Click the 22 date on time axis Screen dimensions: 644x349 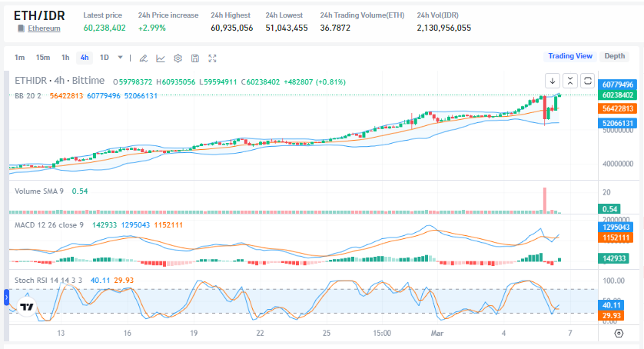coord(260,334)
